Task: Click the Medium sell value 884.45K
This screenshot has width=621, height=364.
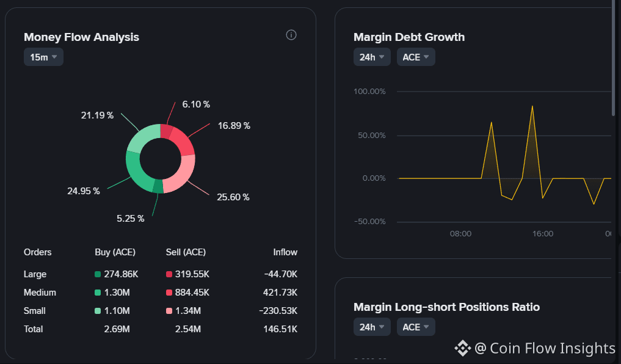Action: pos(192,293)
